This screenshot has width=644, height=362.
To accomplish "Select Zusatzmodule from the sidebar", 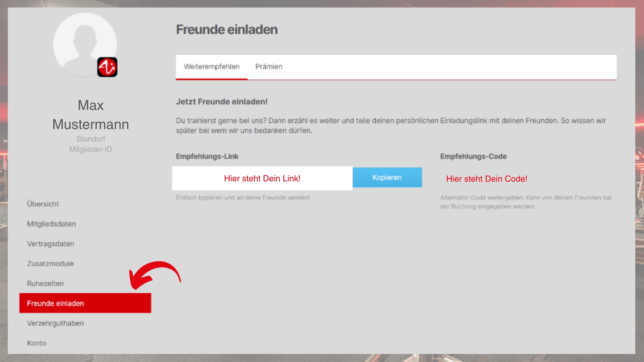I will 50,263.
